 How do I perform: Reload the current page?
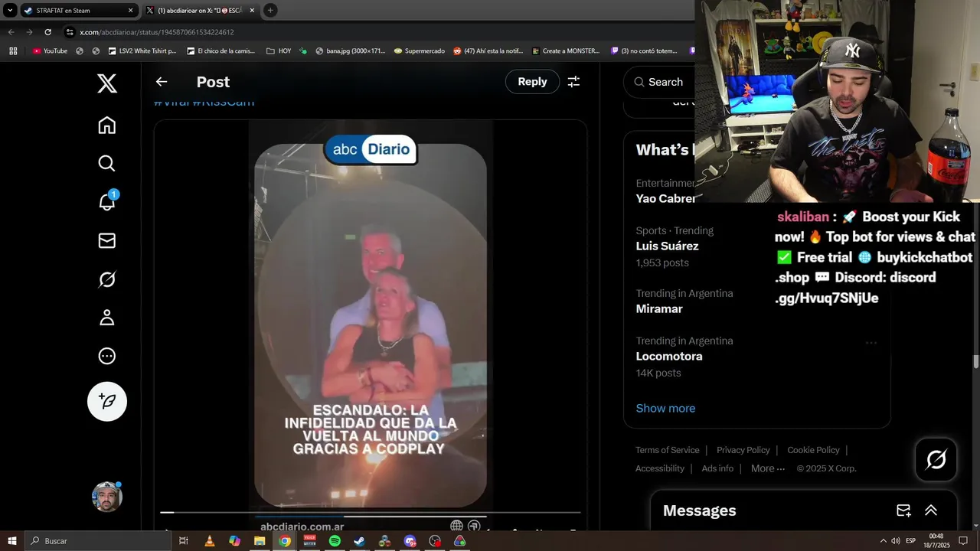(x=47, y=32)
